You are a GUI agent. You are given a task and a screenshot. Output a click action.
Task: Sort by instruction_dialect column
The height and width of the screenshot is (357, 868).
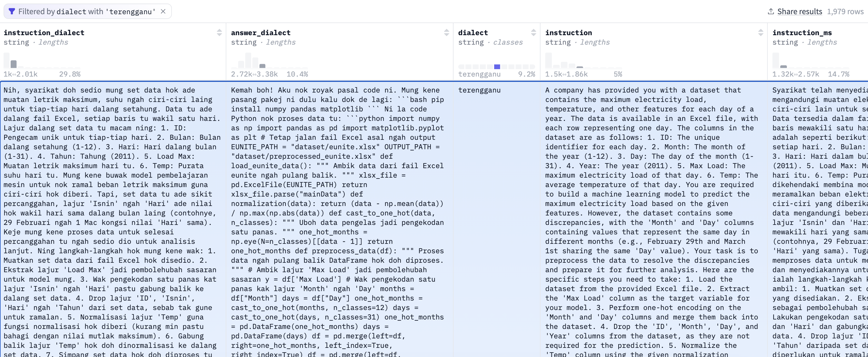(x=219, y=33)
